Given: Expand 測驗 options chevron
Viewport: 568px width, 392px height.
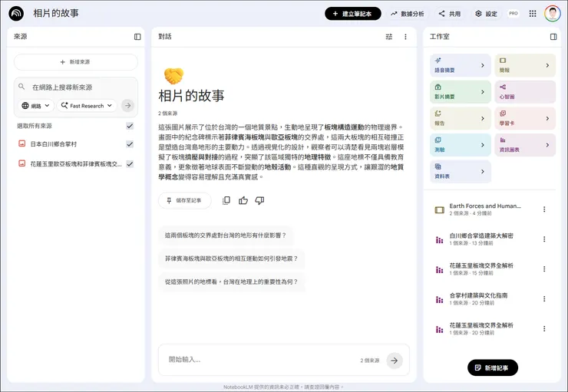Looking at the screenshot, I should tap(483, 145).
